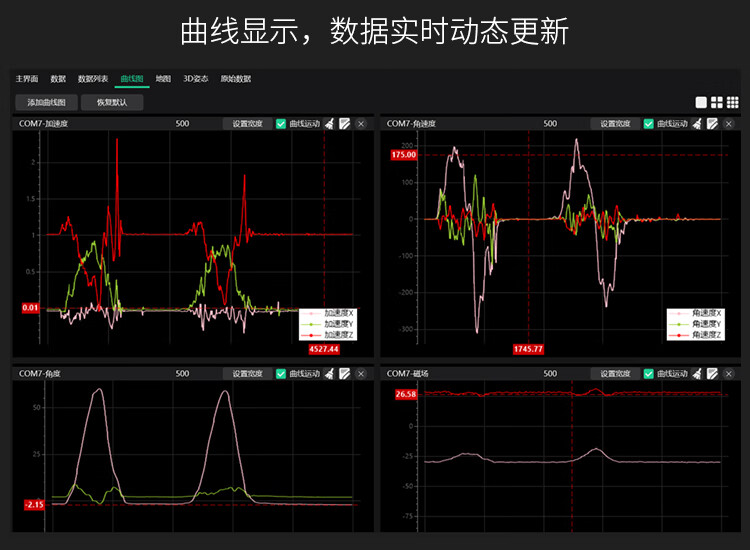This screenshot has width=750, height=550.
Task: Go to the 原始数据 tab
Action: (235, 79)
